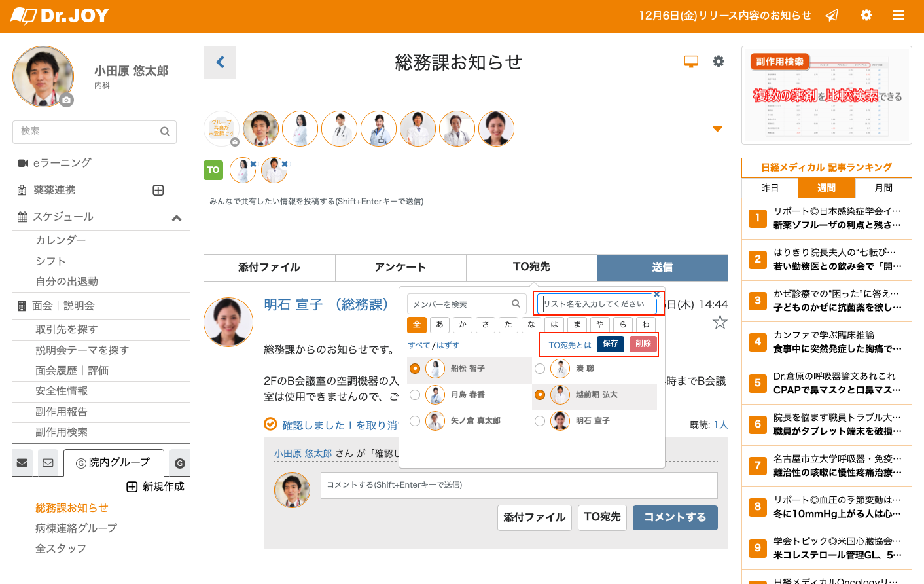Click the Dr.JOY logo
This screenshot has width=924, height=584.
(60, 16)
